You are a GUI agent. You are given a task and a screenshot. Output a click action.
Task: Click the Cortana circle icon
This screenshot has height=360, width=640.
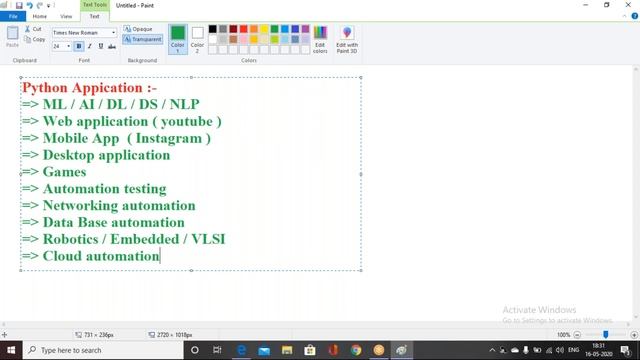(195, 350)
